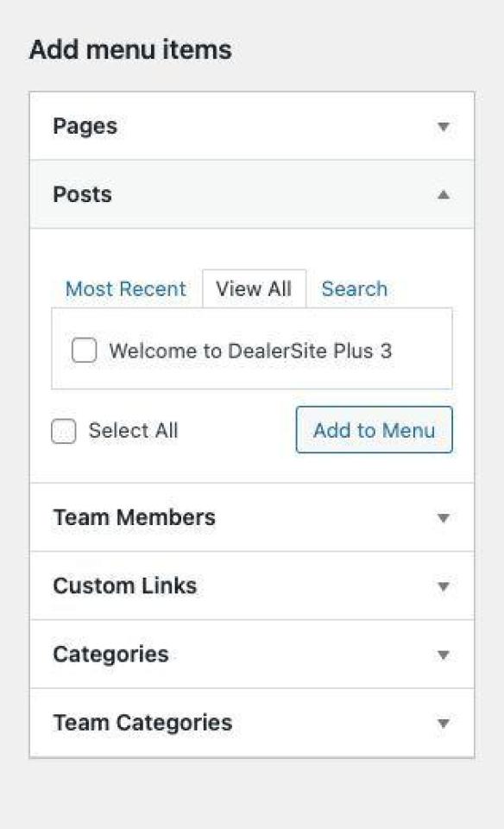
Task: Expand the Categories panel header
Action: tap(252, 655)
